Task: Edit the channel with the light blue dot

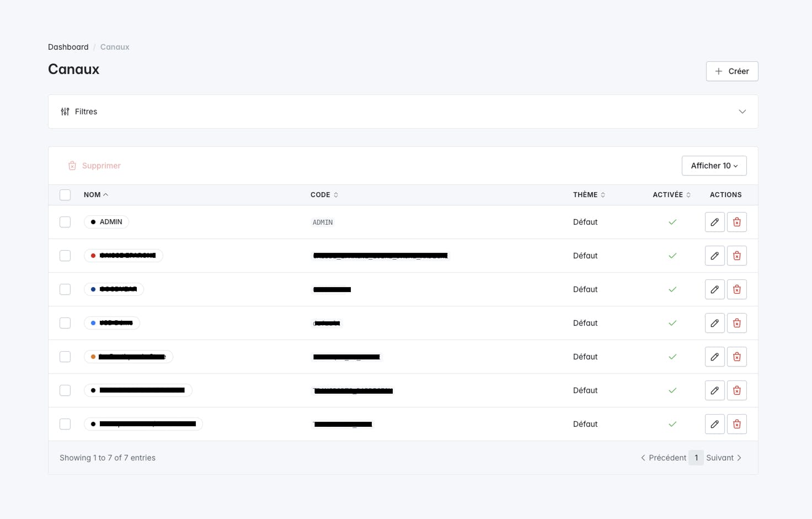Action: pos(714,323)
